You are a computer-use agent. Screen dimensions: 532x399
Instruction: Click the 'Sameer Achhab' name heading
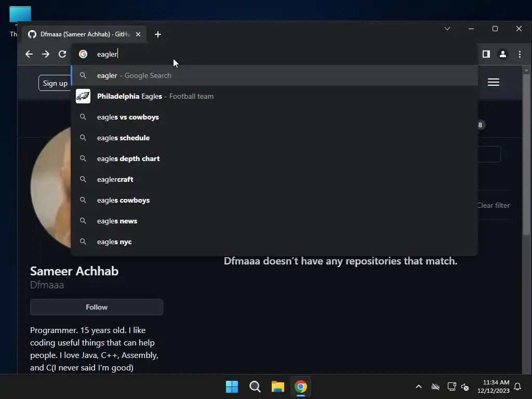[x=74, y=271]
